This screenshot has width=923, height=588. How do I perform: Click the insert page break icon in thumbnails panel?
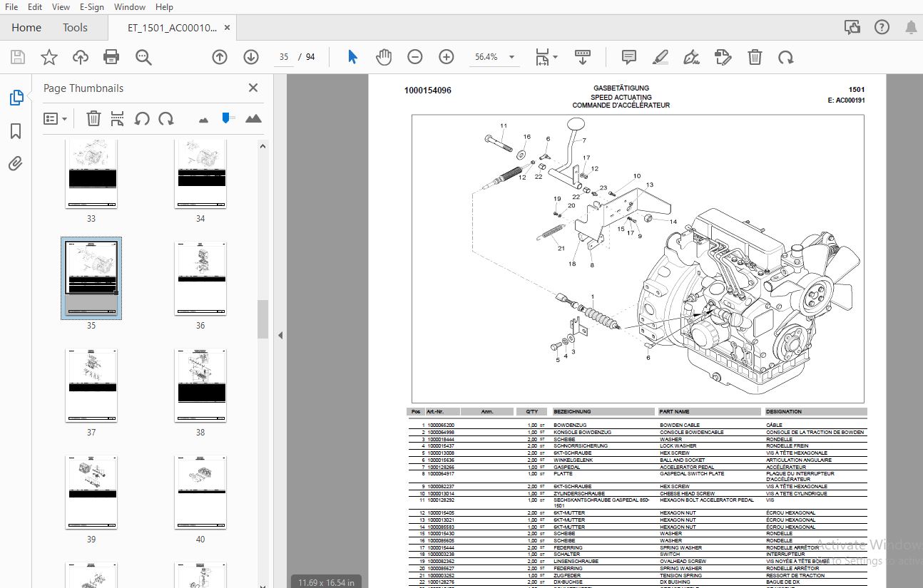click(x=118, y=119)
